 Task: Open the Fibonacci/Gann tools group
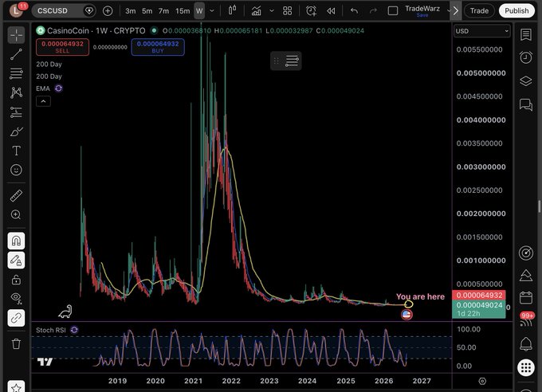pyautogui.click(x=16, y=73)
